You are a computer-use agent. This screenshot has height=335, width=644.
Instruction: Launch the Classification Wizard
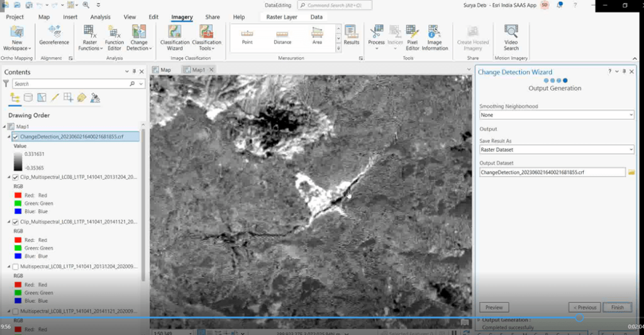coord(175,38)
